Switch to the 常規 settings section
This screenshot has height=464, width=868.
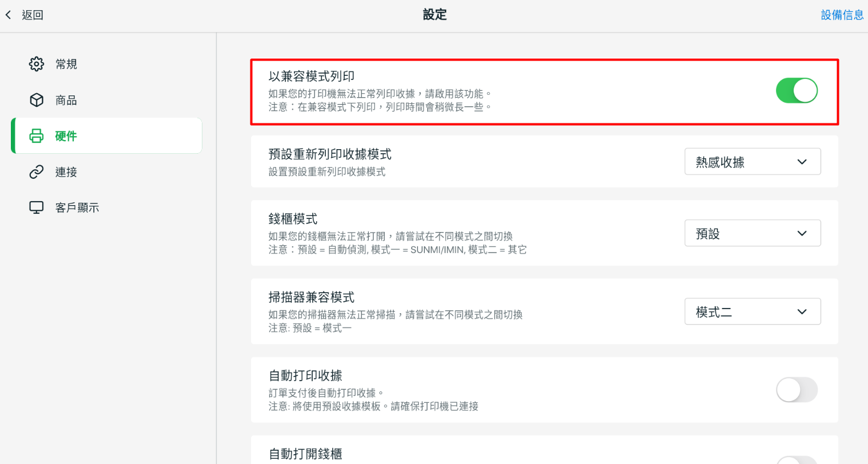[66, 64]
